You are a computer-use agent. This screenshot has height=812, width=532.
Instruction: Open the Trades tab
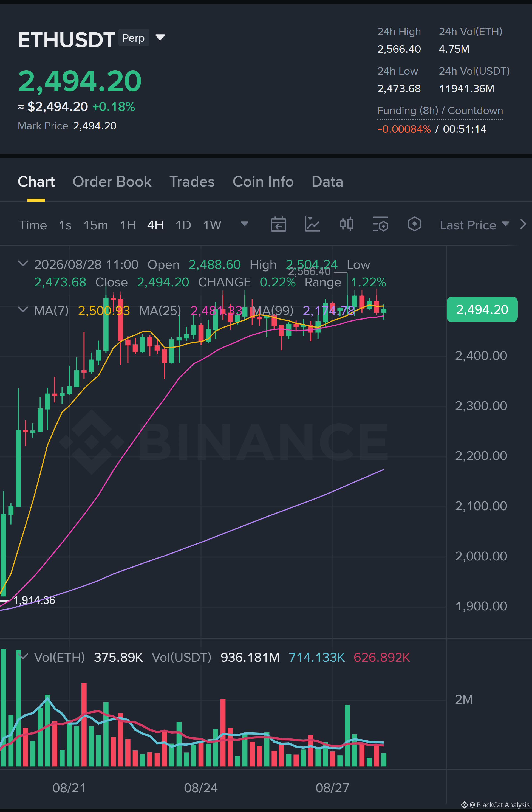192,182
